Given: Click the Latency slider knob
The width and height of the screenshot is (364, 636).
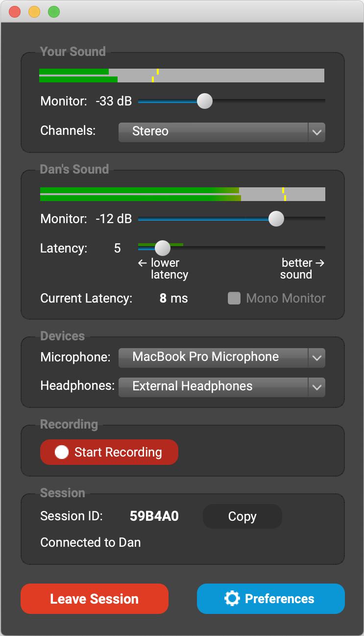Looking at the screenshot, I should [162, 248].
